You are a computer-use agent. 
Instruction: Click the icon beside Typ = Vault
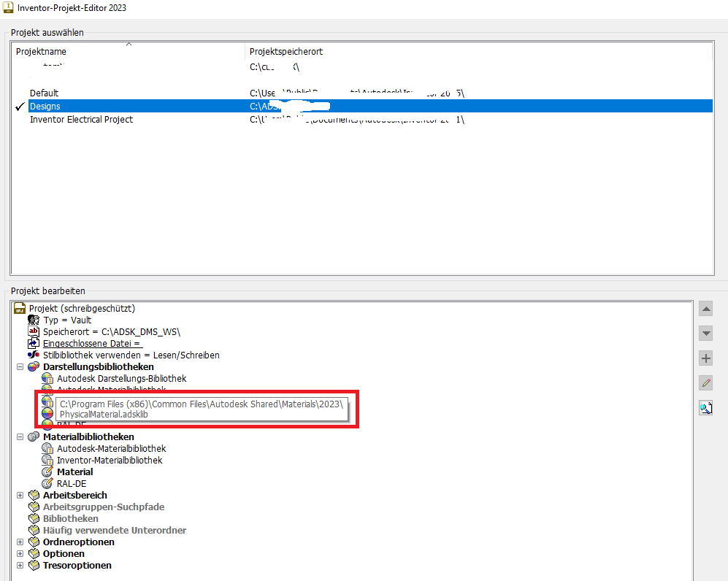(34, 320)
